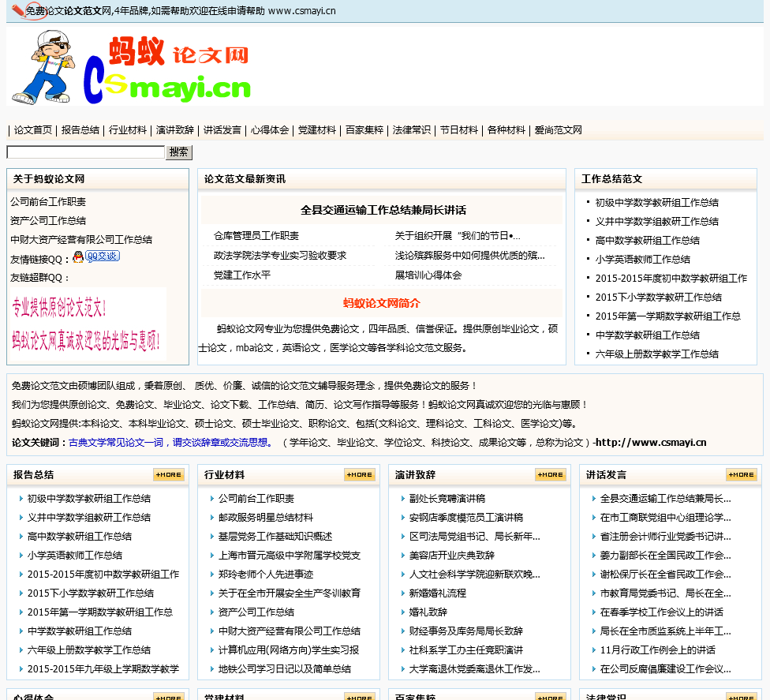Open 基层党务工作基础知识概述 link
770x700 pixels.
coord(275,537)
